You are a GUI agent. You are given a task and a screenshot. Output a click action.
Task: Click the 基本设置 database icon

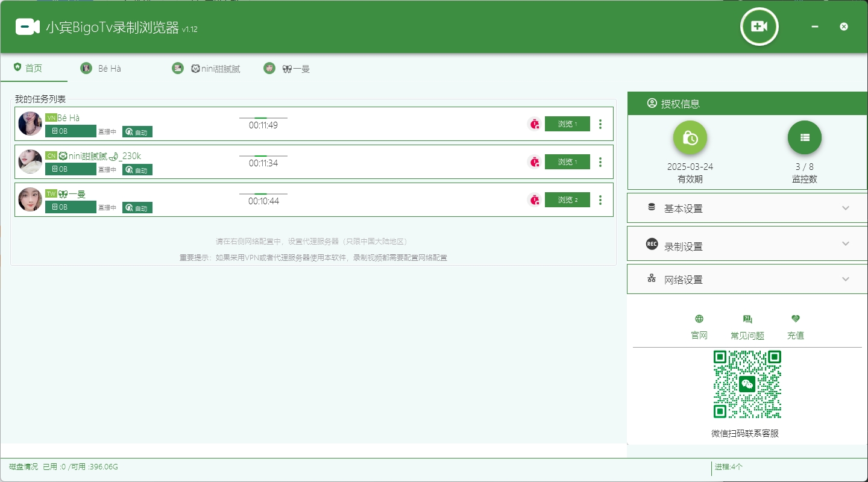(x=652, y=207)
